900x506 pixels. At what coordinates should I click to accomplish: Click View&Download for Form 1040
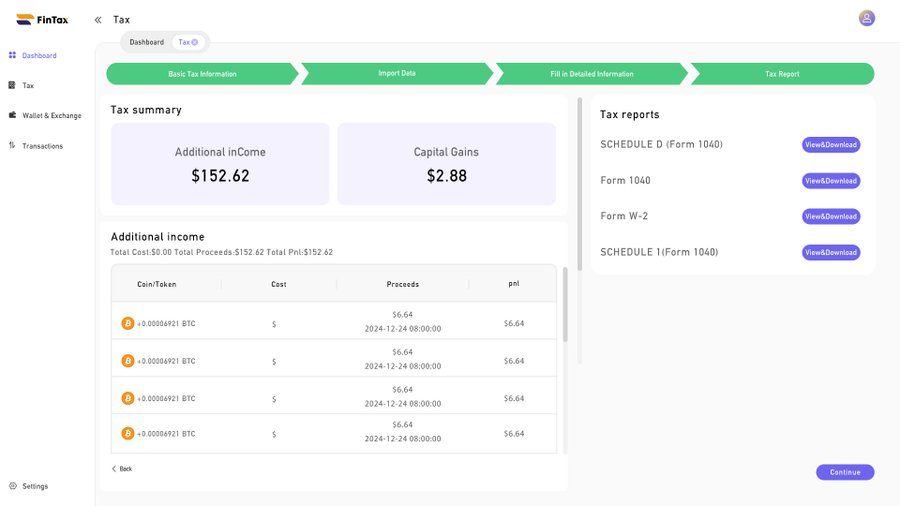[x=831, y=181]
